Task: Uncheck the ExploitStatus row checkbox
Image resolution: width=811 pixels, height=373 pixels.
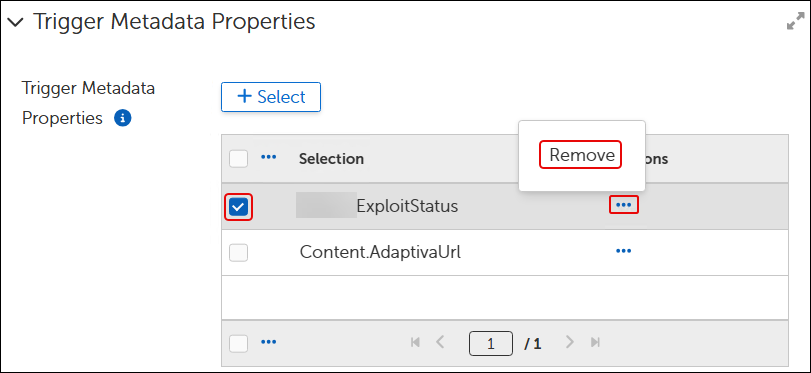Action: coord(238,207)
